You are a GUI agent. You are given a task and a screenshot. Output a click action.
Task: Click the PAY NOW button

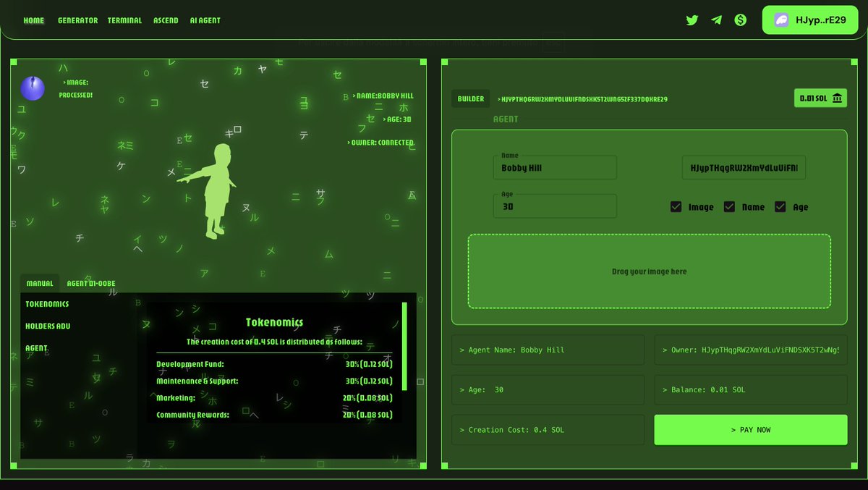pyautogui.click(x=751, y=430)
